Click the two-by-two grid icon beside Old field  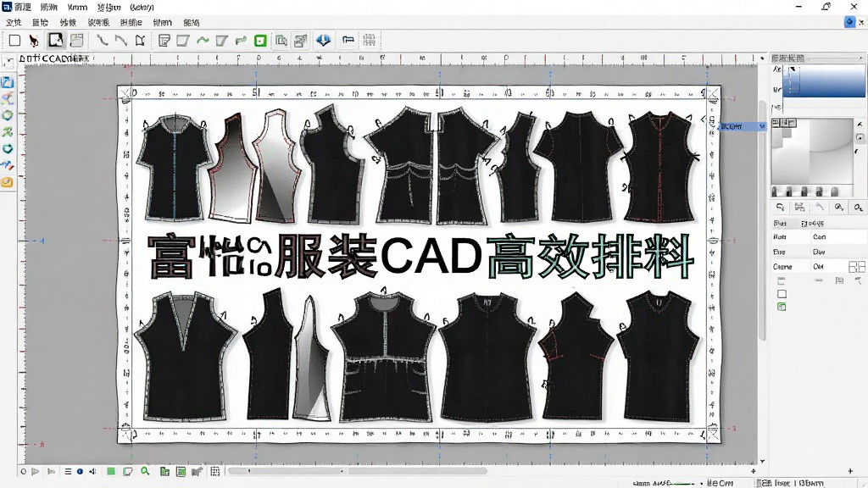[856, 267]
